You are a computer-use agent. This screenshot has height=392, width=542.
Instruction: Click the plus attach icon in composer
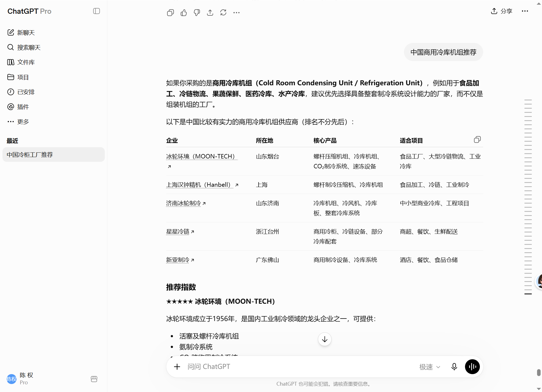177,367
